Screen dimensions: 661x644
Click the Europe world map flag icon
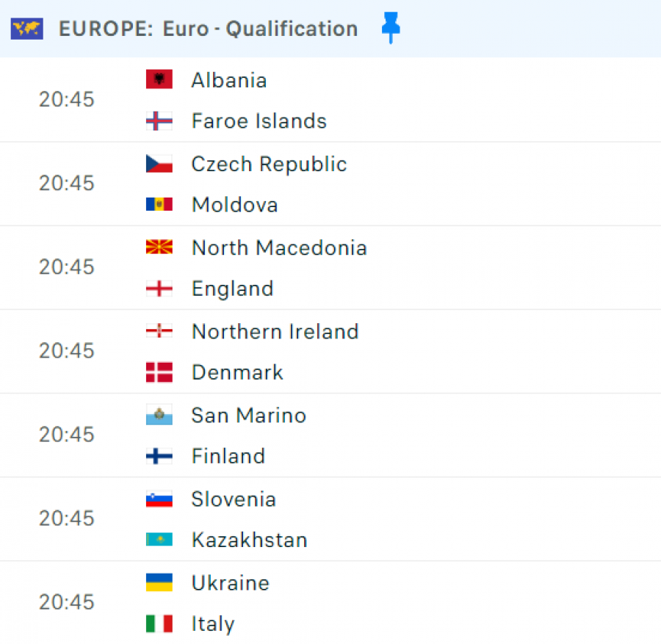(27, 29)
